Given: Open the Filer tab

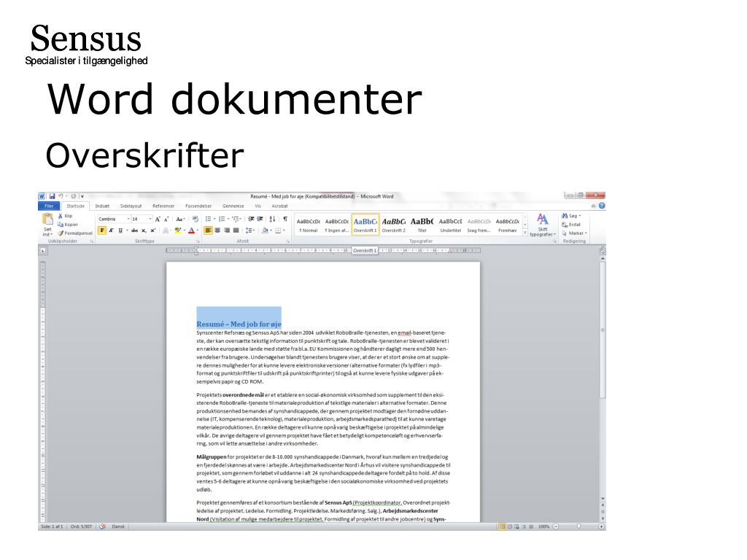Looking at the screenshot, I should (49, 206).
